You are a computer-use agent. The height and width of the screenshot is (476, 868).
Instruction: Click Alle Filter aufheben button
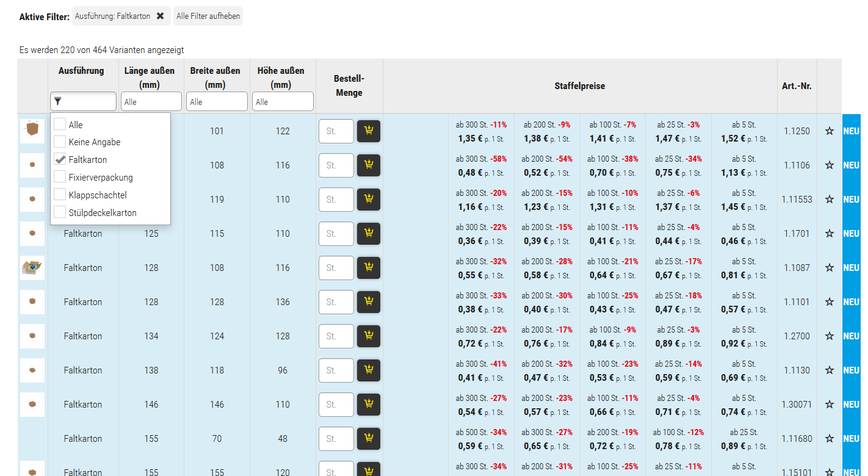coord(208,16)
